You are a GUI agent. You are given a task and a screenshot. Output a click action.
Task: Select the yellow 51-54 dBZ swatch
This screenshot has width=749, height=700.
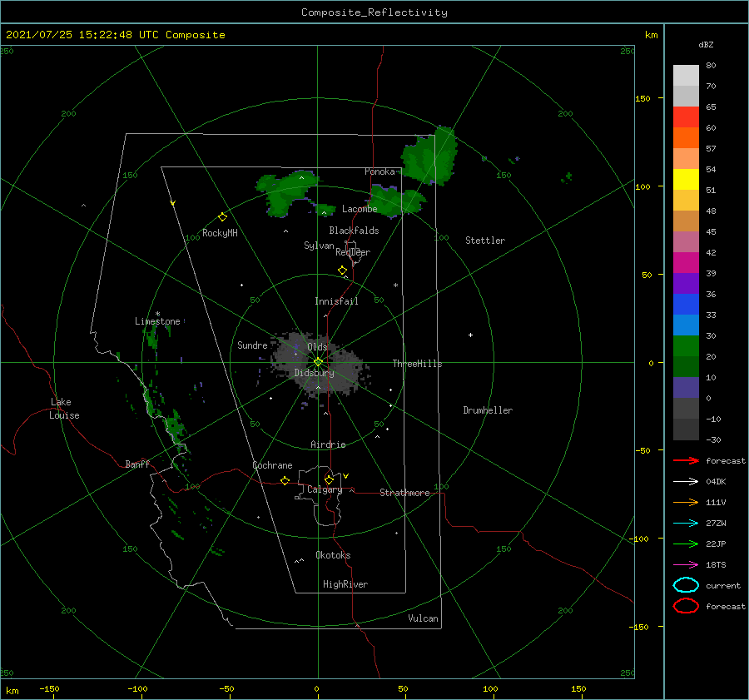[686, 180]
